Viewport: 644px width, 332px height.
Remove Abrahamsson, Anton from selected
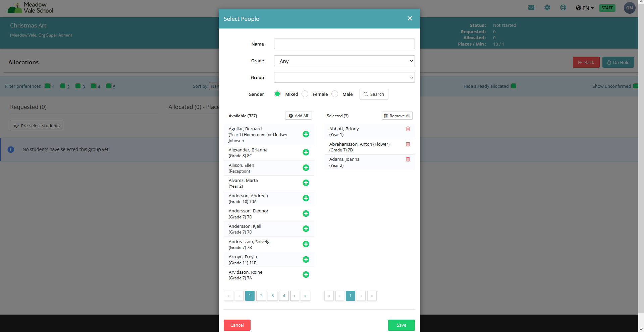point(408,144)
